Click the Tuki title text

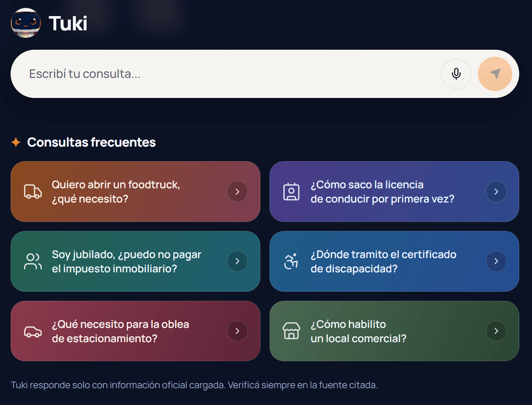(x=68, y=23)
